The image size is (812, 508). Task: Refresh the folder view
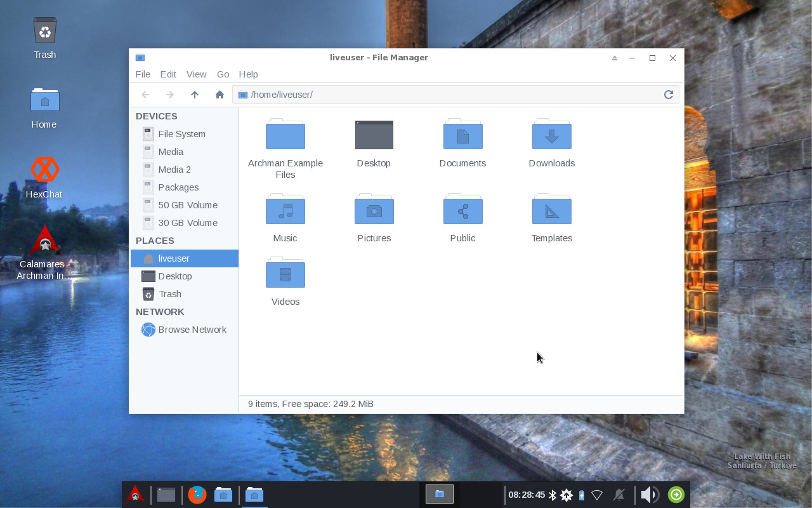click(x=668, y=94)
